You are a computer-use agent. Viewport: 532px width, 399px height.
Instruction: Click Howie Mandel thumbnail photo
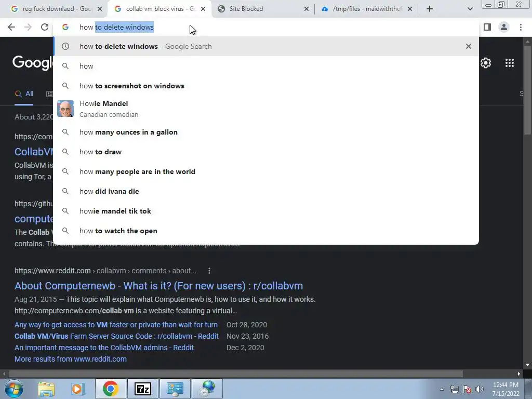coord(65,109)
